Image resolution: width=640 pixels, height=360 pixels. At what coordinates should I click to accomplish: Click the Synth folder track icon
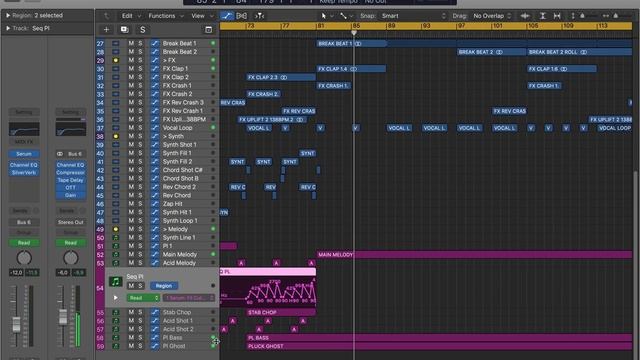click(116, 136)
